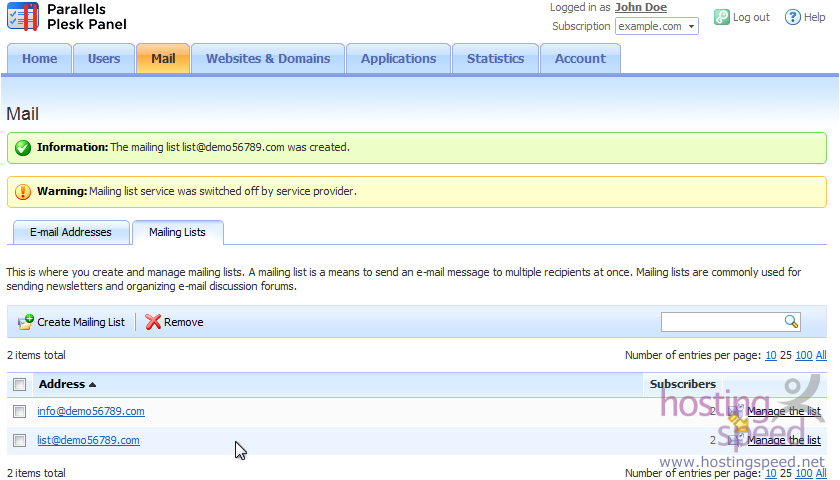
Task: Click the magnifier search icon
Action: click(791, 321)
